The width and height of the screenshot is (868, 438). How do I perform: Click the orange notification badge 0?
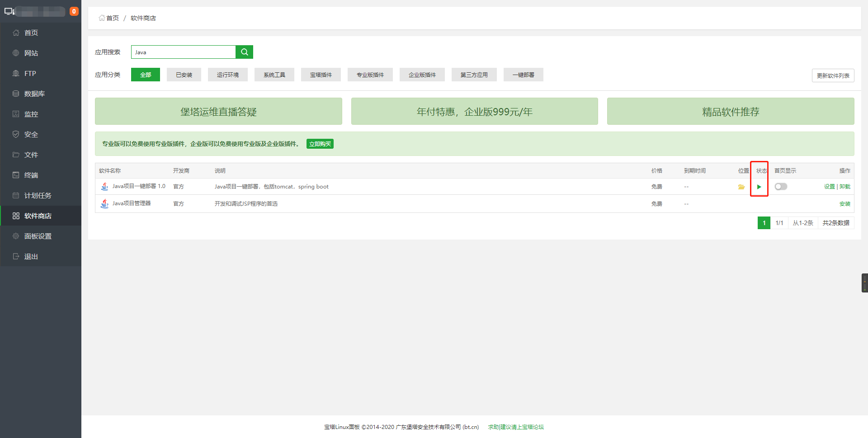point(74,11)
